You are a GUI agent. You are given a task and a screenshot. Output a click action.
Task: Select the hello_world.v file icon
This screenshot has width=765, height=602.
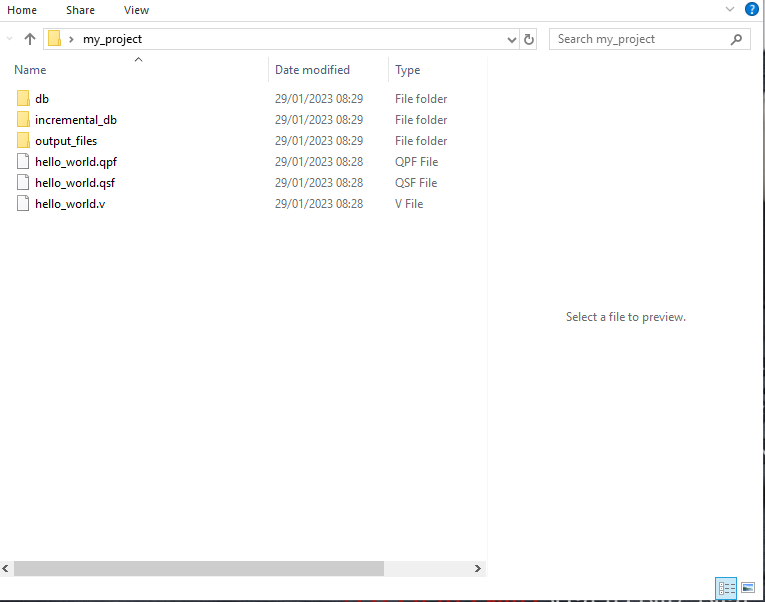(23, 203)
